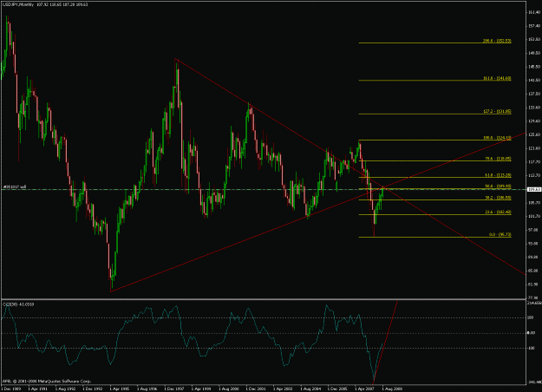Select the Fibonacci 23.6 (102.43) level label
This screenshot has height=392, width=542.
point(498,212)
